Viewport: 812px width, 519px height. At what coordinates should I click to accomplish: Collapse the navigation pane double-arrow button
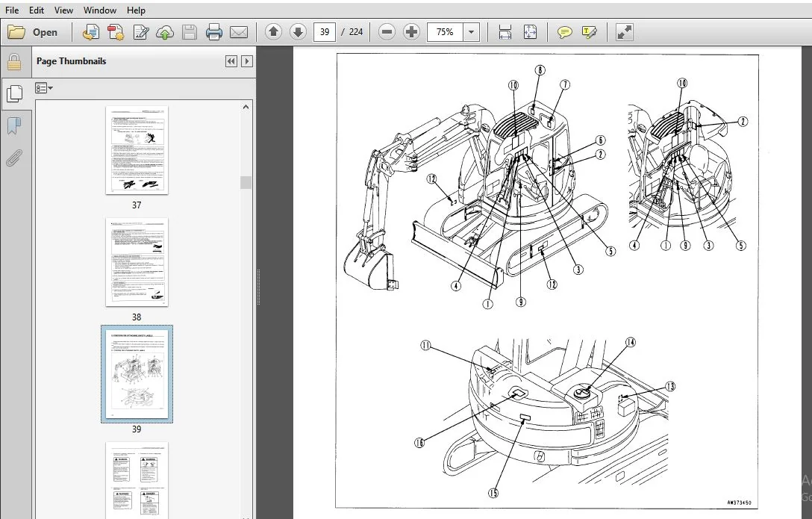[x=231, y=61]
